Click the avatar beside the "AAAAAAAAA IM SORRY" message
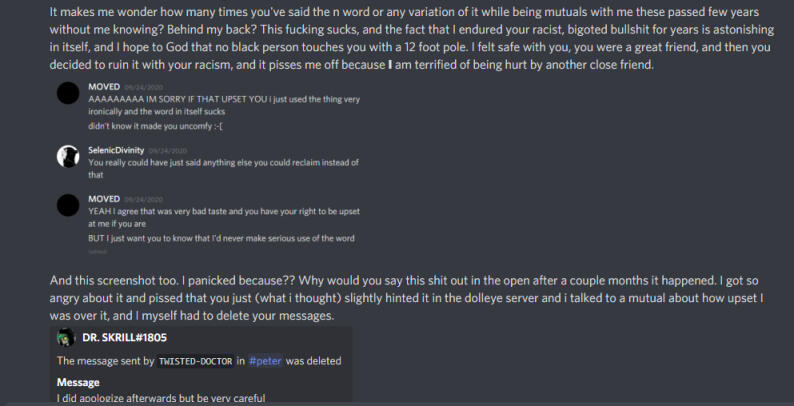This screenshot has height=406, width=794. click(68, 95)
